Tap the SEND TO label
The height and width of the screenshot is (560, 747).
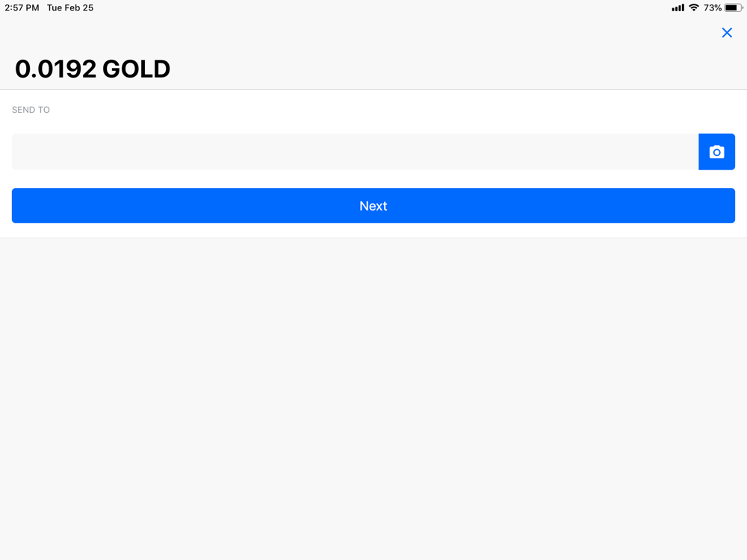[x=31, y=110]
